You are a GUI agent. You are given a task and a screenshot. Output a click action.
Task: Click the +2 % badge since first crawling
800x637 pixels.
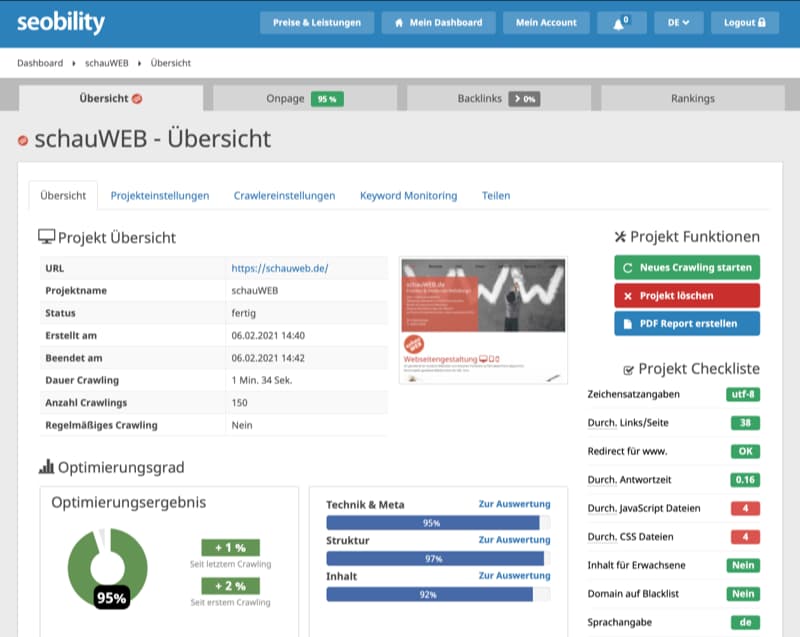click(231, 586)
